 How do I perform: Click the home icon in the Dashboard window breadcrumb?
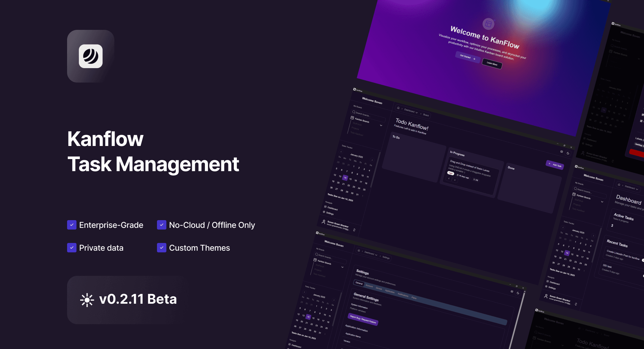(619, 185)
